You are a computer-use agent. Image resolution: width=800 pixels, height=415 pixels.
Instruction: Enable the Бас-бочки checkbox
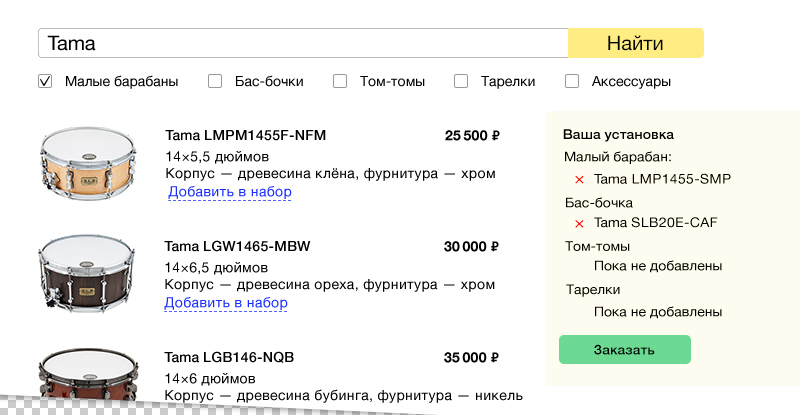click(x=215, y=81)
